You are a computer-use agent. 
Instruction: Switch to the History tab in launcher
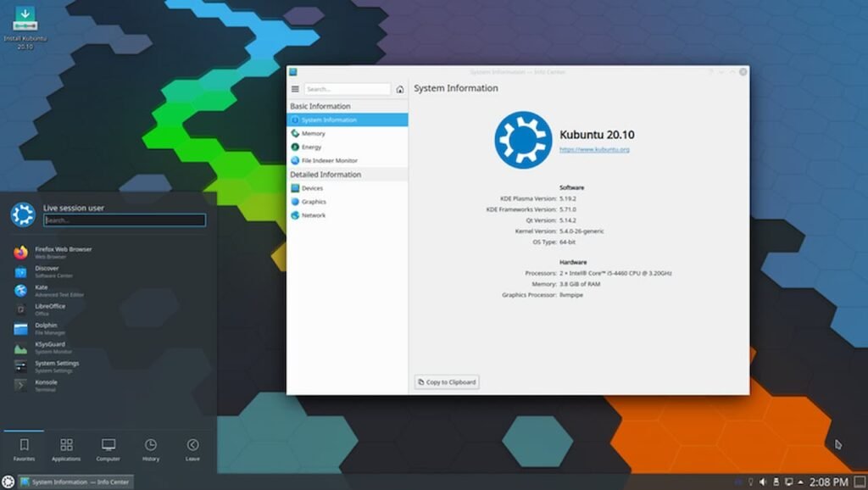point(150,449)
